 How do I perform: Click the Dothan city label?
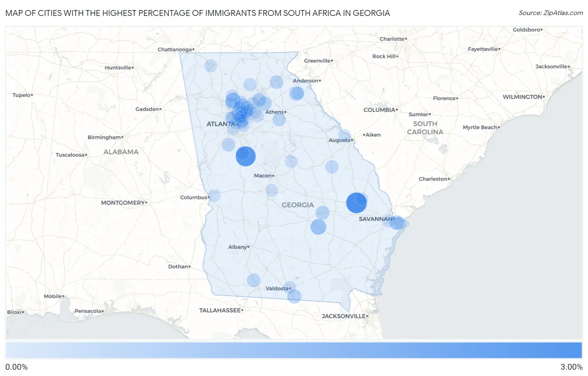178,267
